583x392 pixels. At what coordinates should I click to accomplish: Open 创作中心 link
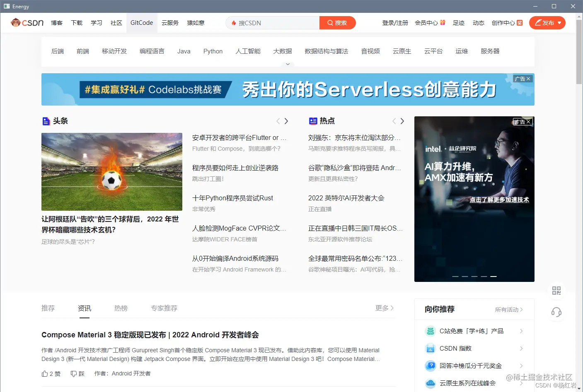click(x=507, y=23)
